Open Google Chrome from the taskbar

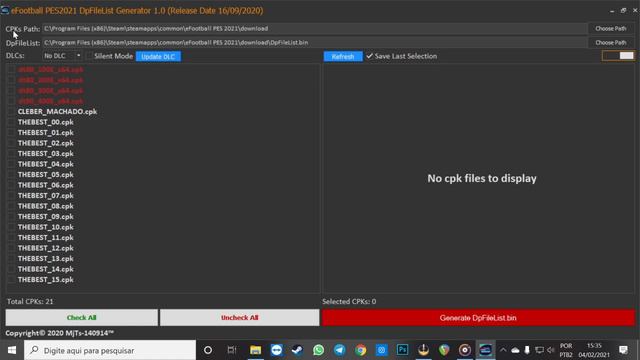[360, 350]
